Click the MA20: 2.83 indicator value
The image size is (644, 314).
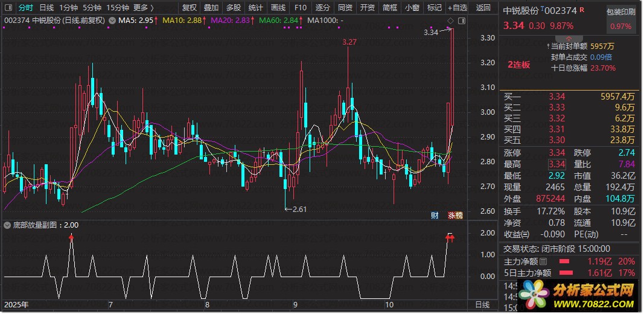(232, 20)
